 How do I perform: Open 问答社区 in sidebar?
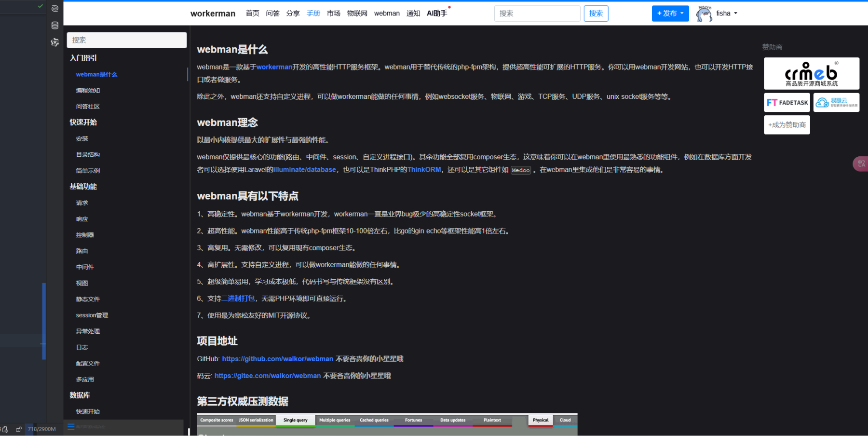88,106
